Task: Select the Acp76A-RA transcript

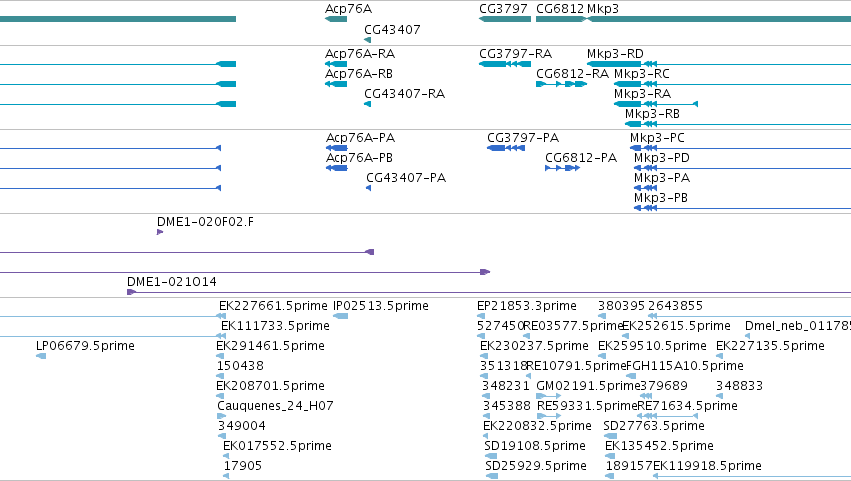Action: click(336, 64)
